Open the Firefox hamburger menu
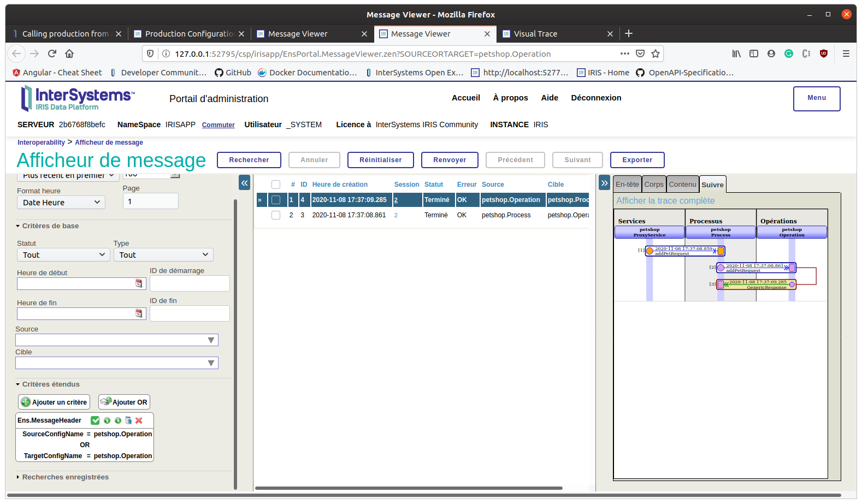This screenshot has height=504, width=862. tap(846, 54)
